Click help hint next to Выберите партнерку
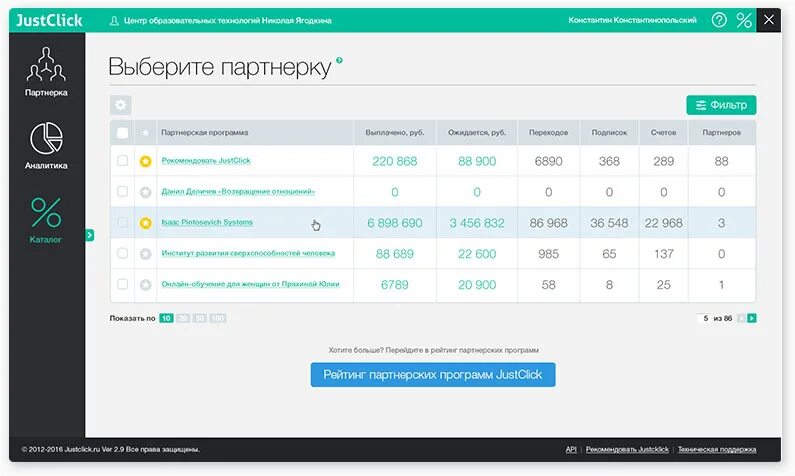The image size is (795, 476). coord(339,60)
